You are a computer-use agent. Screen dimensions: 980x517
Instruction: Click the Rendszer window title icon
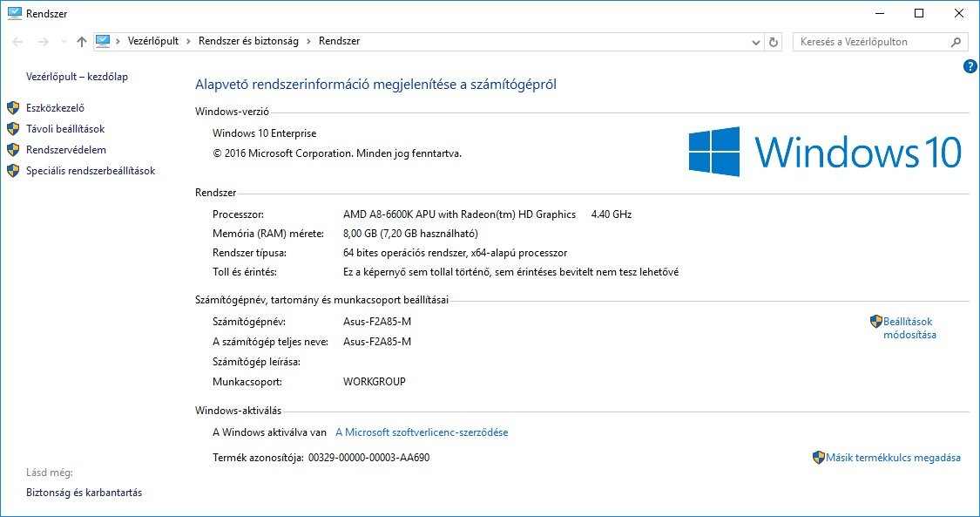pos(15,13)
